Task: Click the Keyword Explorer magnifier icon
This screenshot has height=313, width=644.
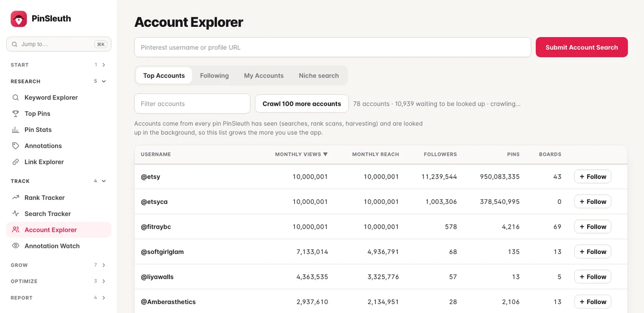Action: (16, 98)
